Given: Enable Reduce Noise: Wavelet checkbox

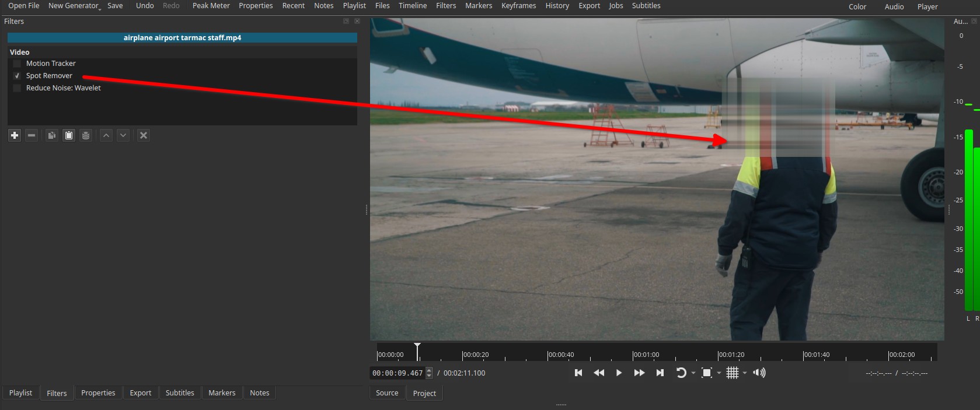Looking at the screenshot, I should [17, 88].
